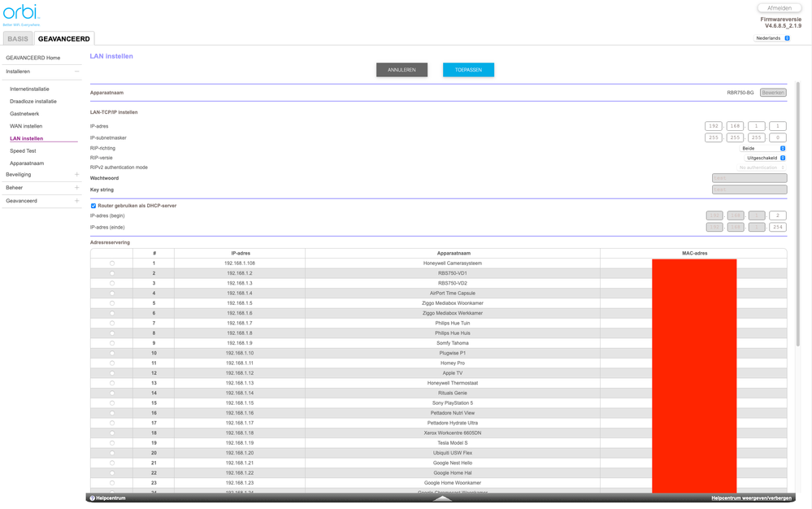Enable Router gebruiken als DHCP-server checkbox
This screenshot has height=509, width=812.
coord(93,206)
